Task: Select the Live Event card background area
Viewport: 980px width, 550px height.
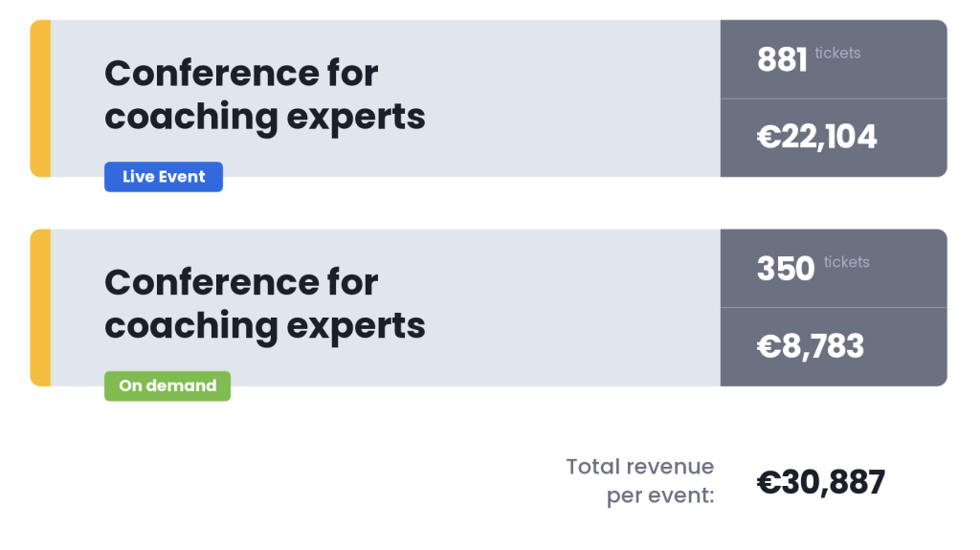Action: pyautogui.click(x=563, y=99)
